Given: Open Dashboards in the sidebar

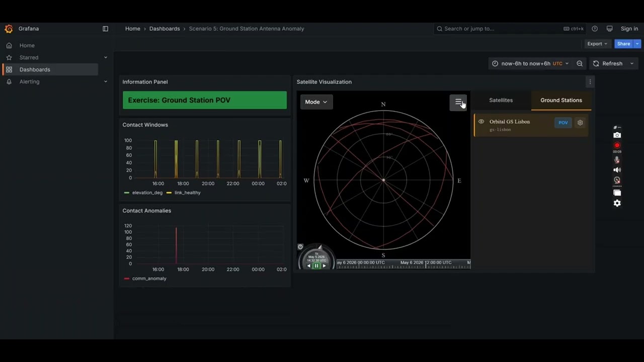Looking at the screenshot, I should point(50,69).
